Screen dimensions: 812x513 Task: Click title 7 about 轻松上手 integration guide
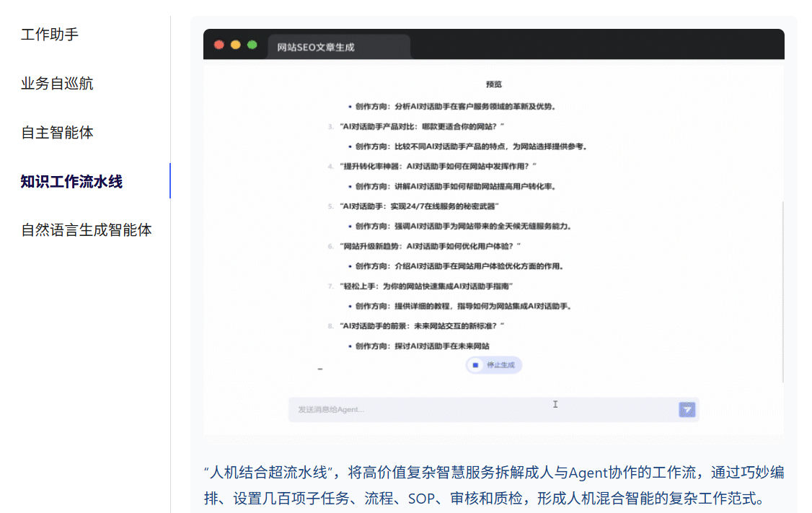click(x=426, y=286)
